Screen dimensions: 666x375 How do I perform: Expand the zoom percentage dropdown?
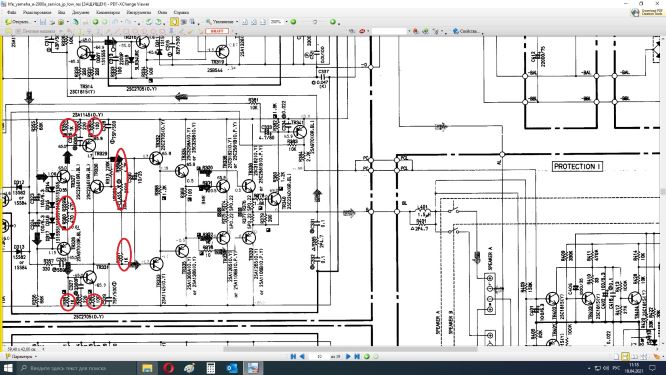(x=287, y=22)
